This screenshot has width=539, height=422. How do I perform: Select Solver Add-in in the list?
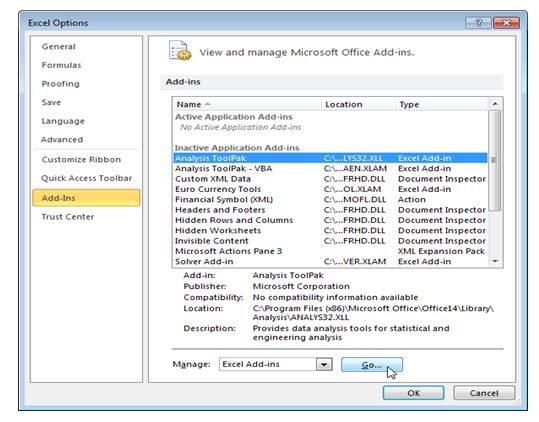pos(330,262)
